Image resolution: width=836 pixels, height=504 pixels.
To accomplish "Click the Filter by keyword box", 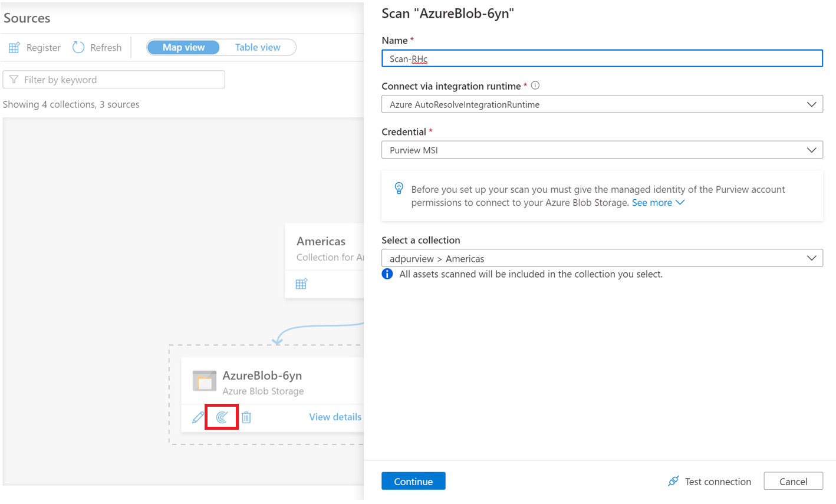I will (x=114, y=80).
